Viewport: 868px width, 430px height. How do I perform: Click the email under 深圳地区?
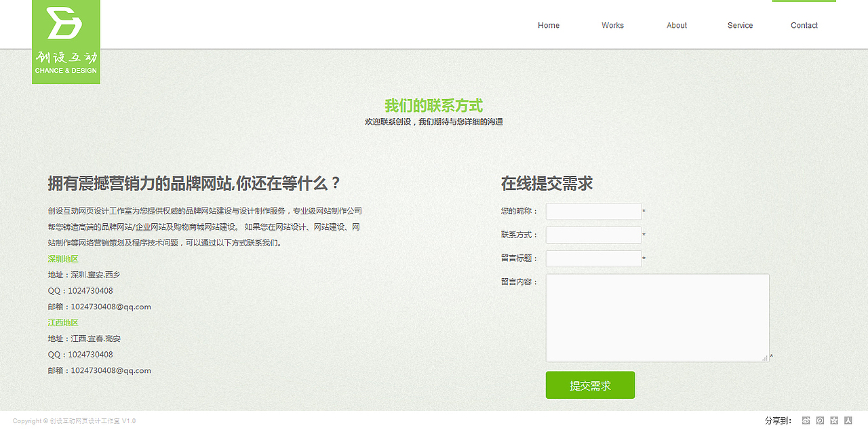(x=111, y=307)
